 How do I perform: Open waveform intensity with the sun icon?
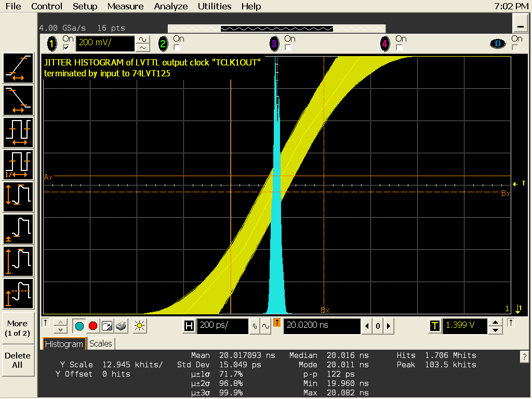139,326
